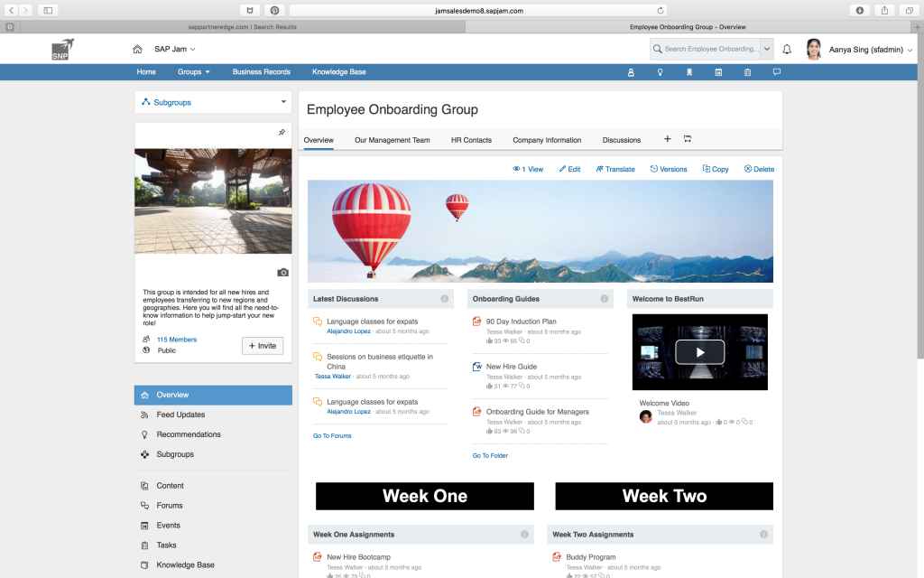Image resolution: width=924 pixels, height=578 pixels.
Task: Click the 1 View counter
Action: (528, 169)
